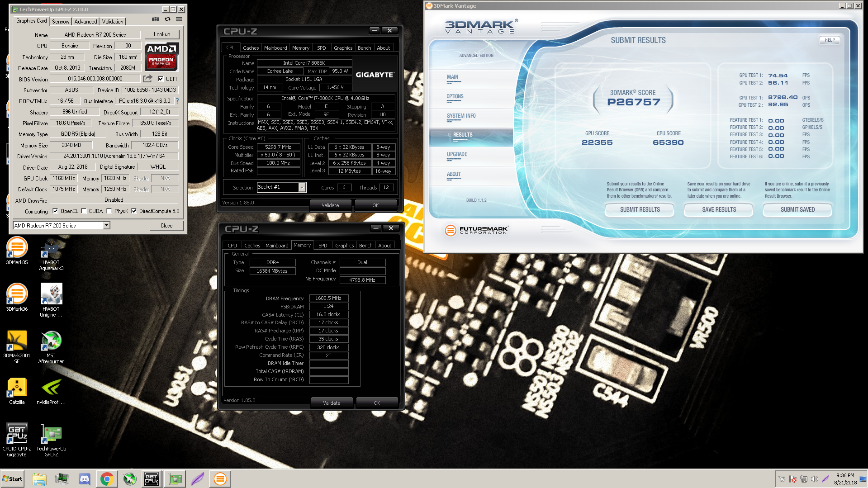Open Discord from the taskbar
The image size is (868, 488).
(x=85, y=479)
